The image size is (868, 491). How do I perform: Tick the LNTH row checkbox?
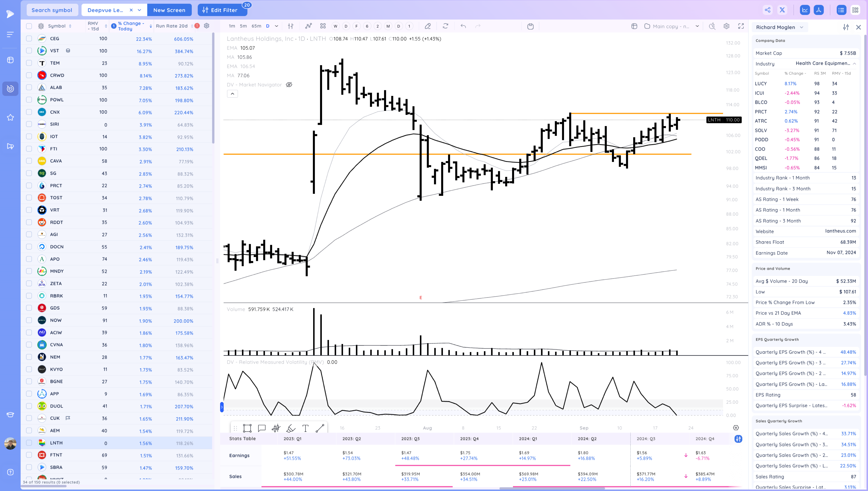[29, 443]
